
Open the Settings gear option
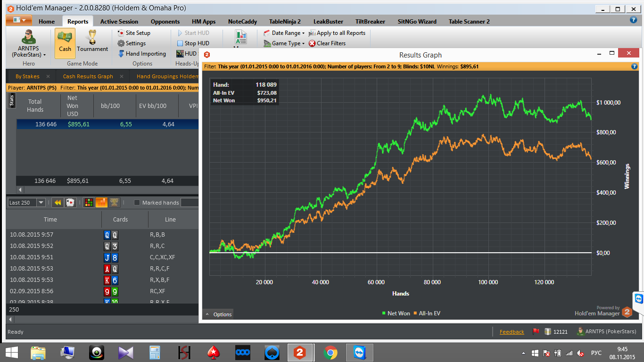(132, 43)
